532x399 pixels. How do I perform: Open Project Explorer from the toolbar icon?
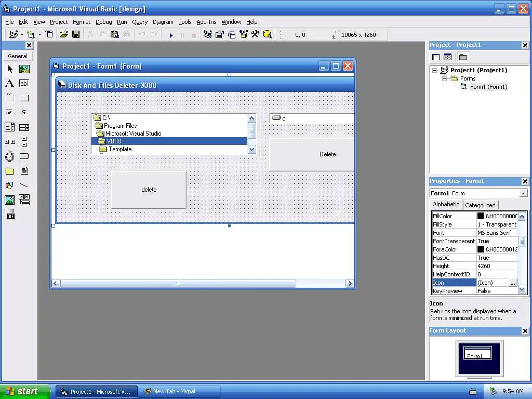(x=208, y=34)
